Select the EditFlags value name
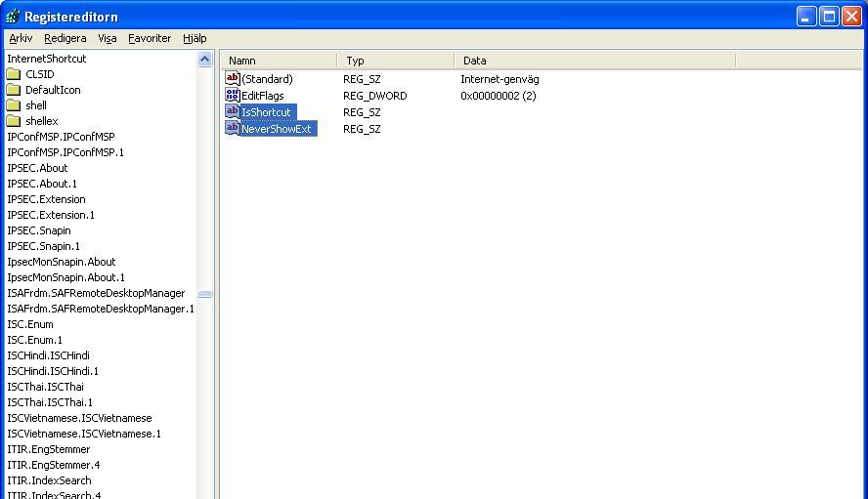 tap(262, 96)
